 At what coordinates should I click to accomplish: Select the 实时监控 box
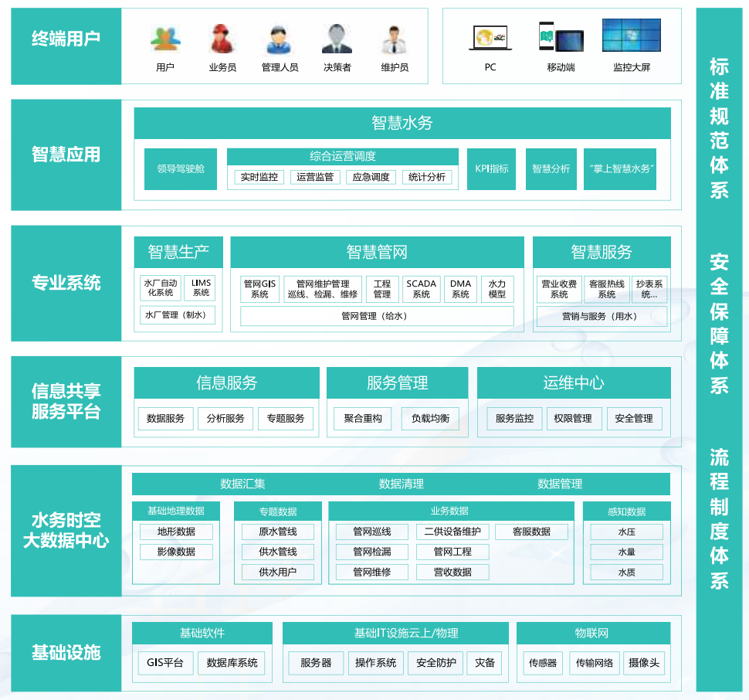coord(259,177)
